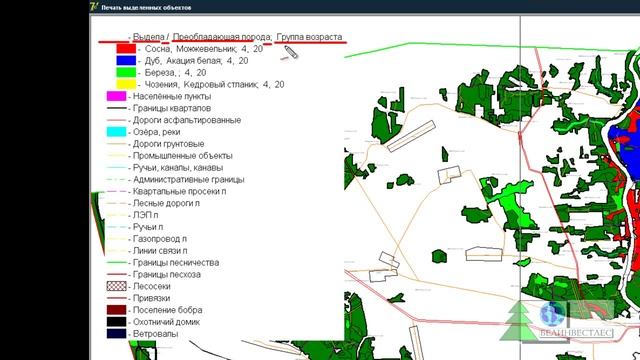Screen dimensions: 640x360
Task: Click the application icon in title bar
Action: point(94,7)
